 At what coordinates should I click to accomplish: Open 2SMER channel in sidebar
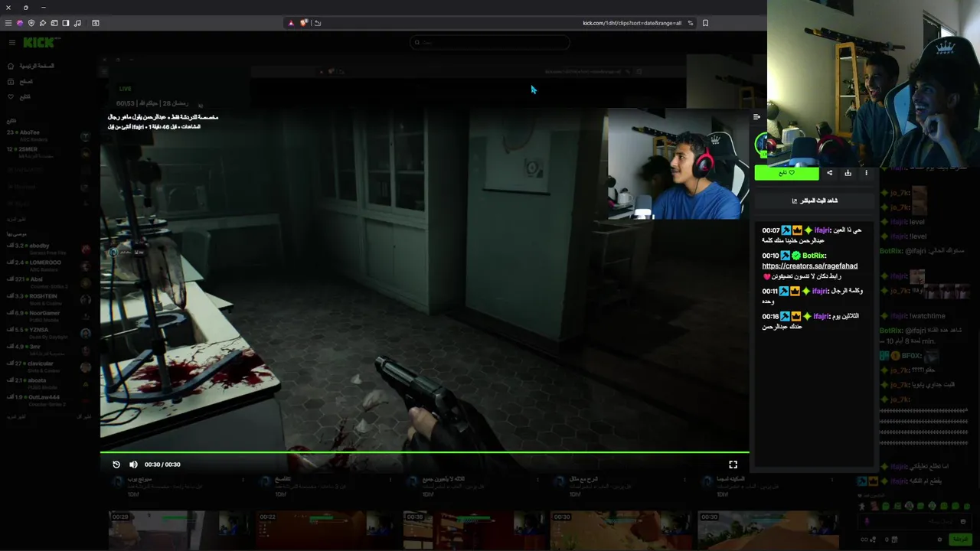point(47,152)
